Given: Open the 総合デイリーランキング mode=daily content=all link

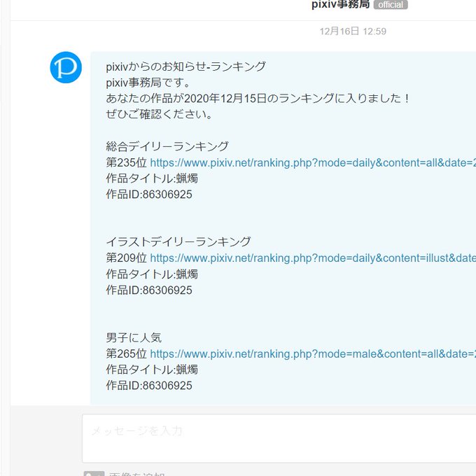Looking at the screenshot, I should point(313,163).
